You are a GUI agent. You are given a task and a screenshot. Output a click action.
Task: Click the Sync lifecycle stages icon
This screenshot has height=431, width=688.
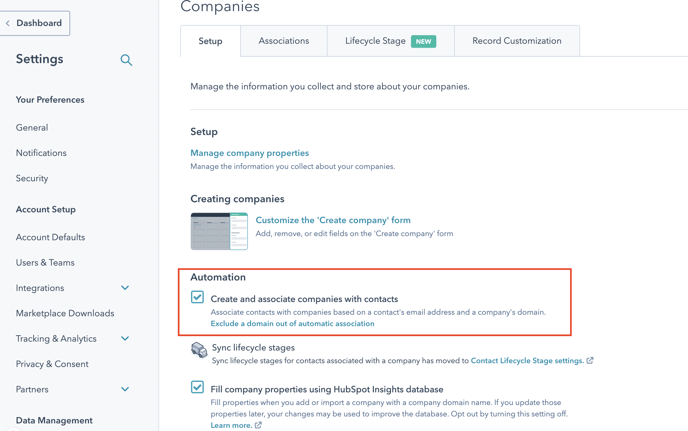pyautogui.click(x=199, y=350)
